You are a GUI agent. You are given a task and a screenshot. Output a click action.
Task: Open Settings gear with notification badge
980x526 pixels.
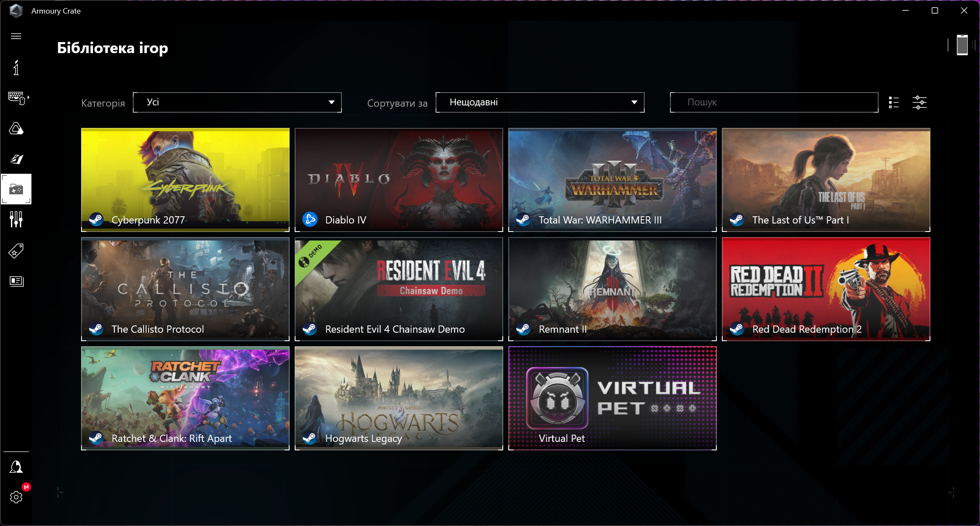(16, 497)
